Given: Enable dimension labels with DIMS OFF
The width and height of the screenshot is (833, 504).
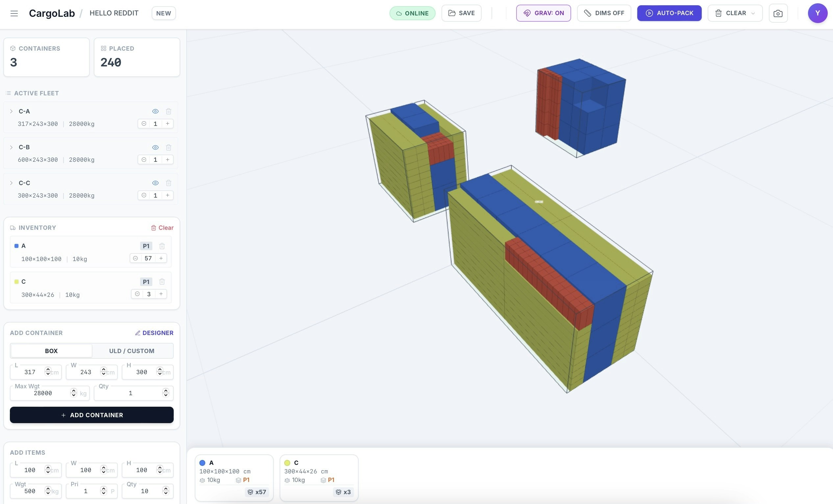Looking at the screenshot, I should pos(604,13).
